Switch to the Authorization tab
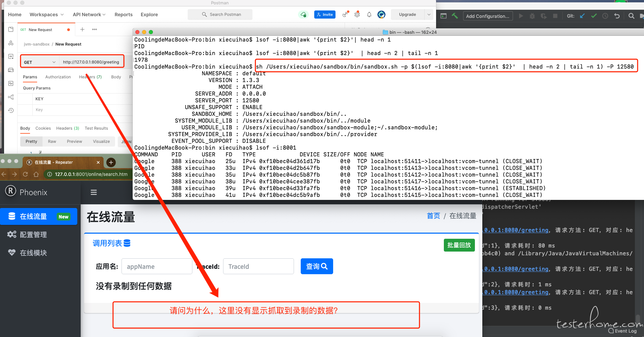 [x=58, y=77]
